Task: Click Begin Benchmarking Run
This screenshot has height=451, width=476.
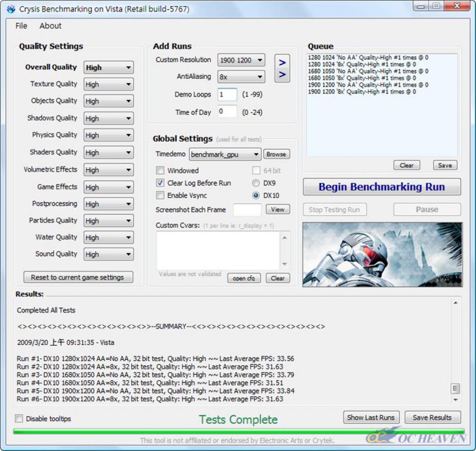Action: point(382,187)
